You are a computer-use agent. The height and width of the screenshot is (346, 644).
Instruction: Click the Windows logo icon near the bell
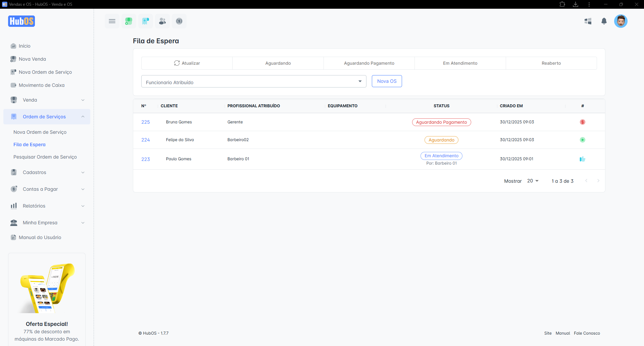tap(588, 21)
